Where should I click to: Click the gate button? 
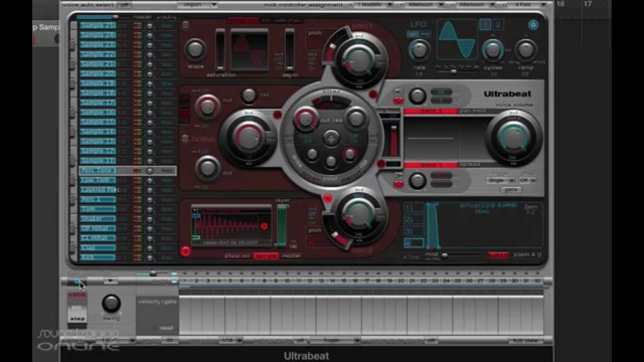coord(511,190)
